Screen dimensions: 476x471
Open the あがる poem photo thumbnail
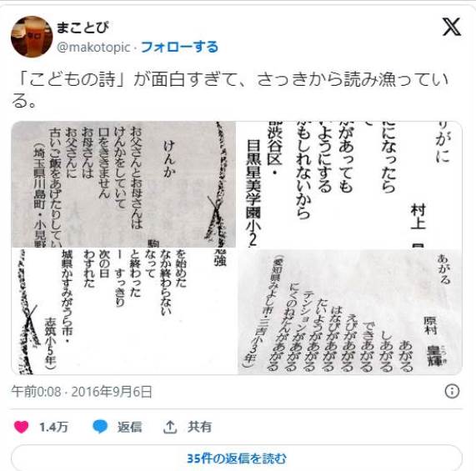pyautogui.click(x=349, y=312)
